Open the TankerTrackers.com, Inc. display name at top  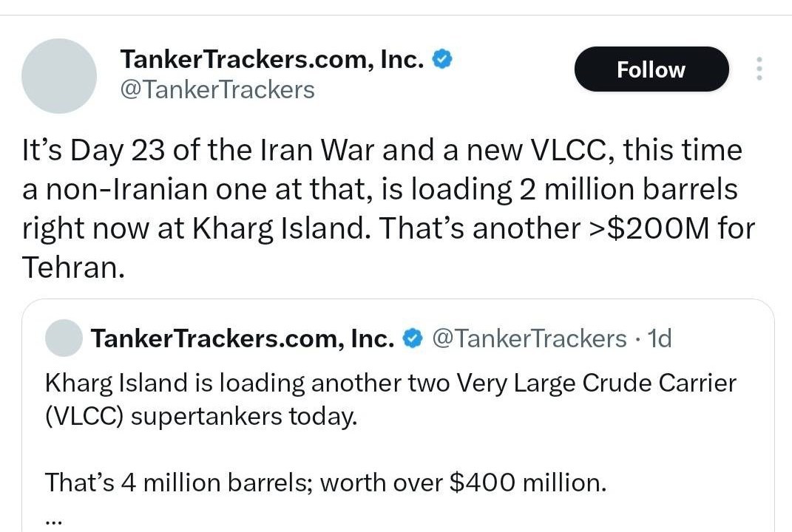271,59
